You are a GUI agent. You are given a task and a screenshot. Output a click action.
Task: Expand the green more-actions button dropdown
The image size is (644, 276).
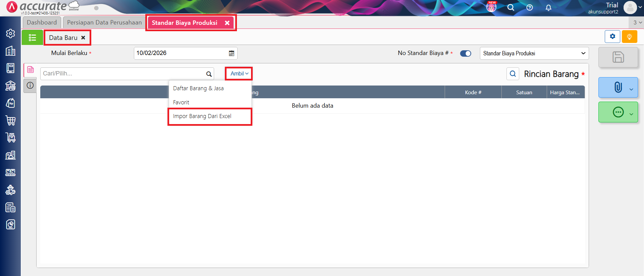pyautogui.click(x=631, y=114)
